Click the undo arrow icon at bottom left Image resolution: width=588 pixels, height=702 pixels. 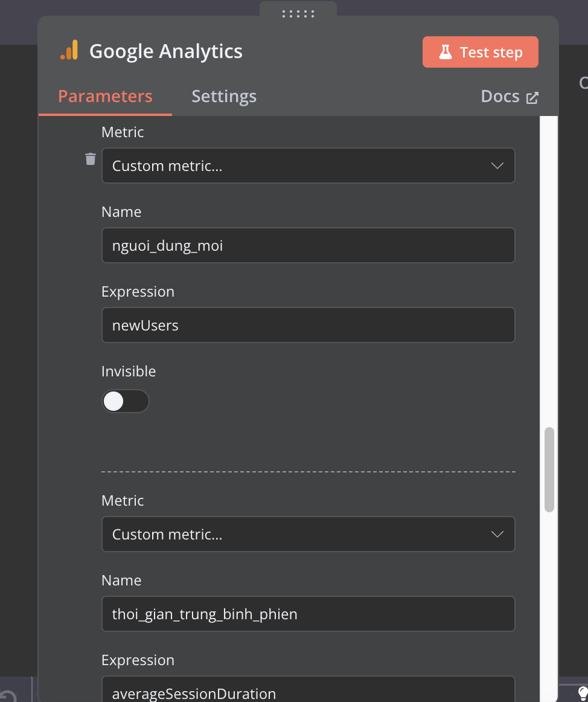pos(8,696)
